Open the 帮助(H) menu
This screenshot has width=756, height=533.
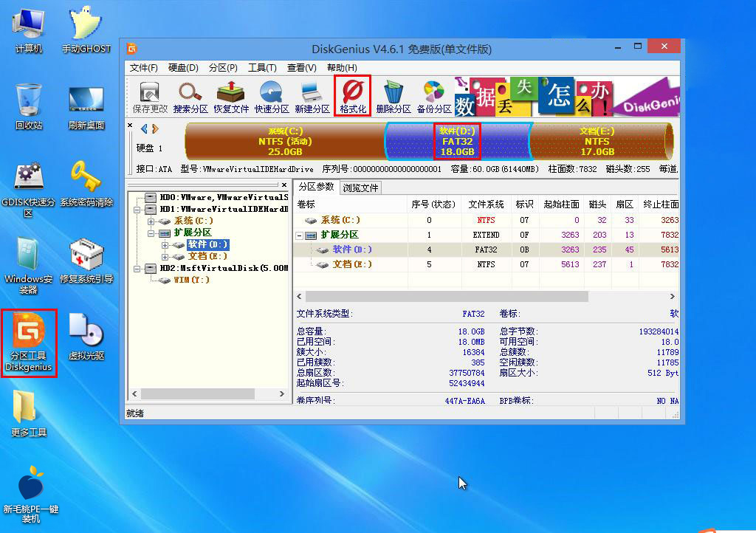(342, 67)
